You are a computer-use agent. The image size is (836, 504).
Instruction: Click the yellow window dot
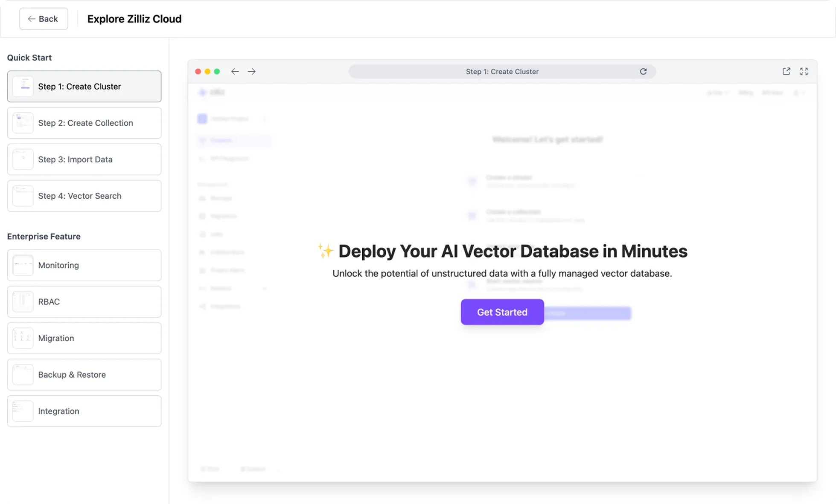[x=207, y=72]
